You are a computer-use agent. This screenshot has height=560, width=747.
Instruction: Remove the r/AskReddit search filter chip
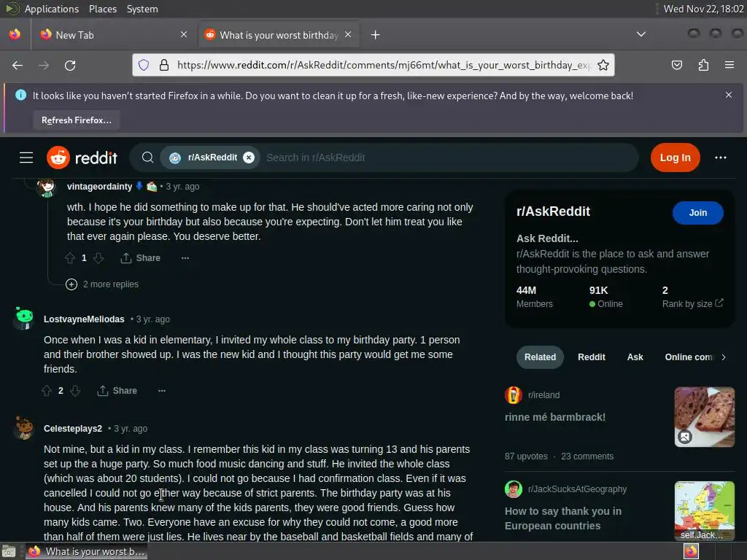click(249, 157)
